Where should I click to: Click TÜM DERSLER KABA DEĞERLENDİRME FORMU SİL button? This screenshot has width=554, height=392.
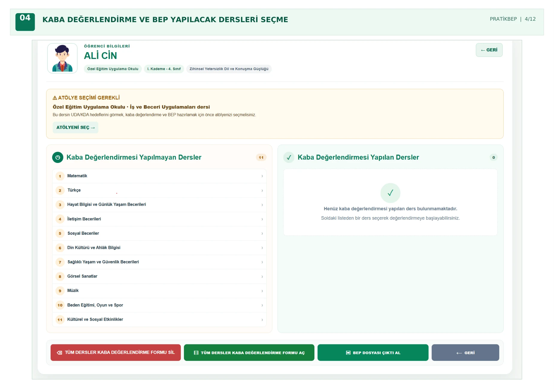point(116,352)
